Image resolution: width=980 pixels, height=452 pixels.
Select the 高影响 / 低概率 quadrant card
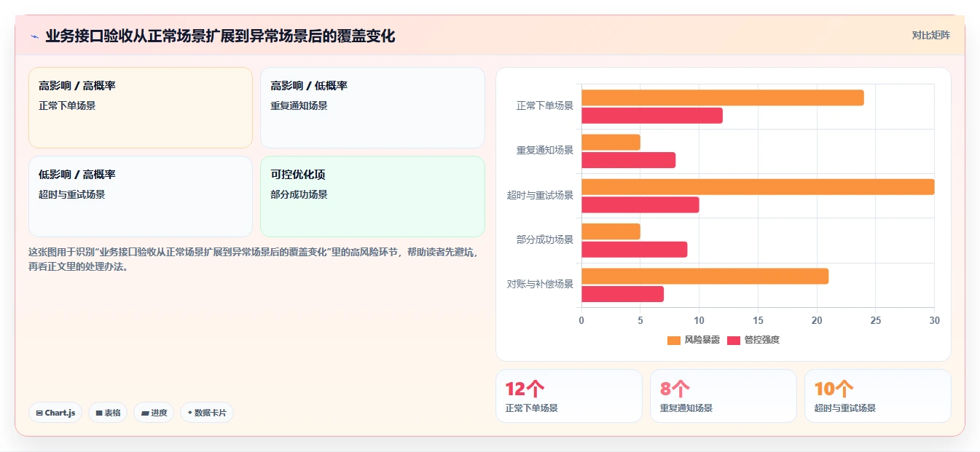pyautogui.click(x=372, y=108)
